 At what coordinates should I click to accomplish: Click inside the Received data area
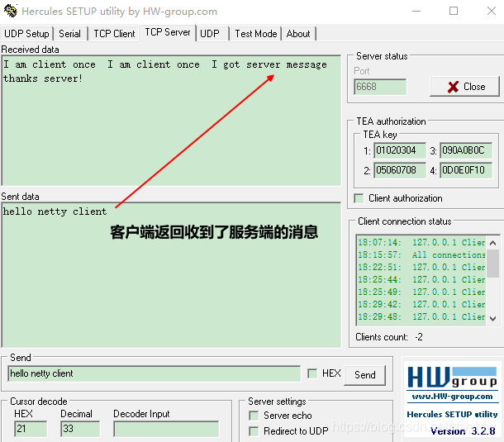[x=171, y=121]
